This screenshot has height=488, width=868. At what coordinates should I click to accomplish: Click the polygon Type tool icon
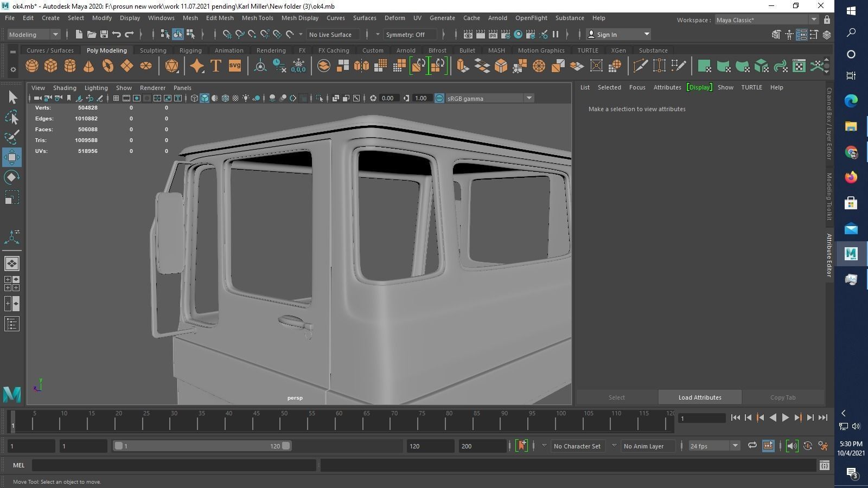tap(216, 66)
